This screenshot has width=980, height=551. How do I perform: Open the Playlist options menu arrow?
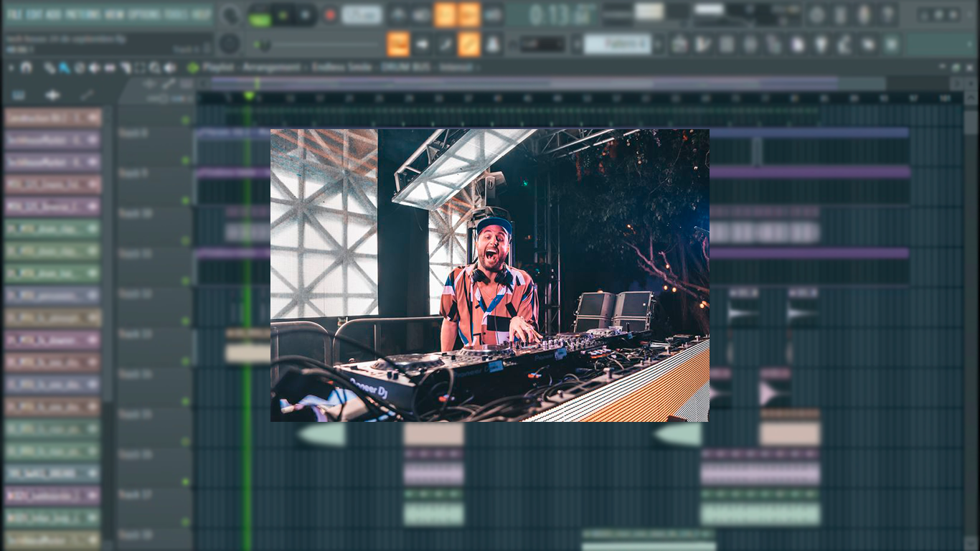11,68
